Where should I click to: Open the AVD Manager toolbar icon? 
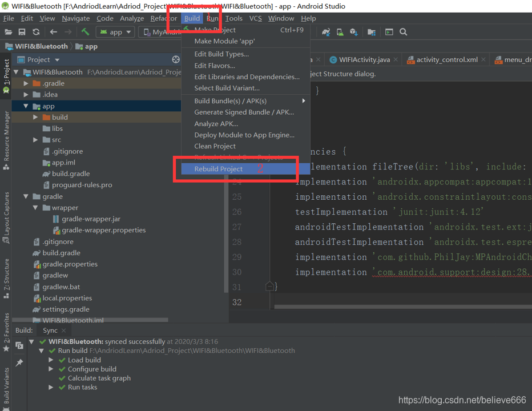(340, 32)
